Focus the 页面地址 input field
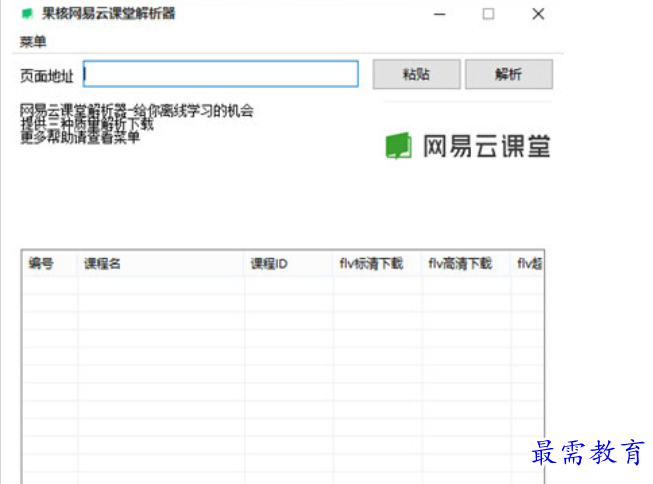Screen dimensions: 653x484 pyautogui.click(x=221, y=74)
